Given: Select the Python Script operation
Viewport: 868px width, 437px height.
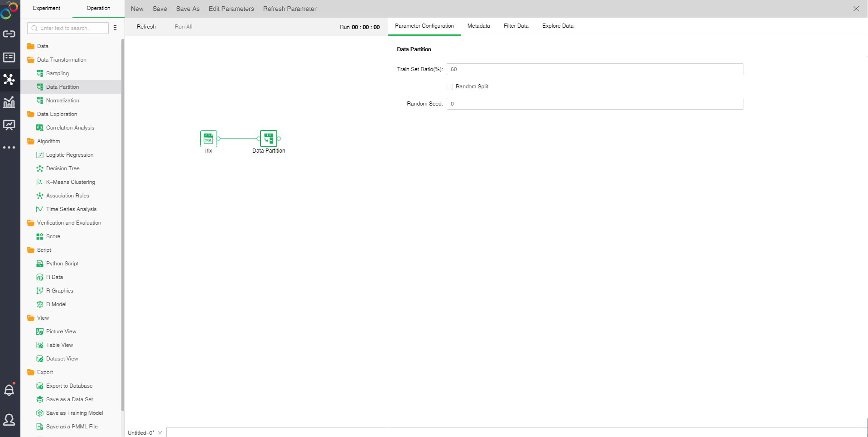Looking at the screenshot, I should (x=62, y=264).
